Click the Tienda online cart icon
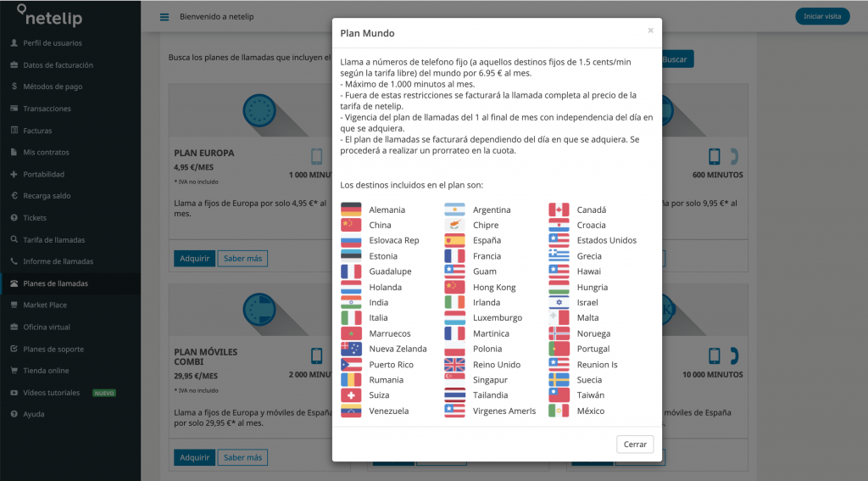Viewport: 868px width, 481px height. (x=14, y=370)
